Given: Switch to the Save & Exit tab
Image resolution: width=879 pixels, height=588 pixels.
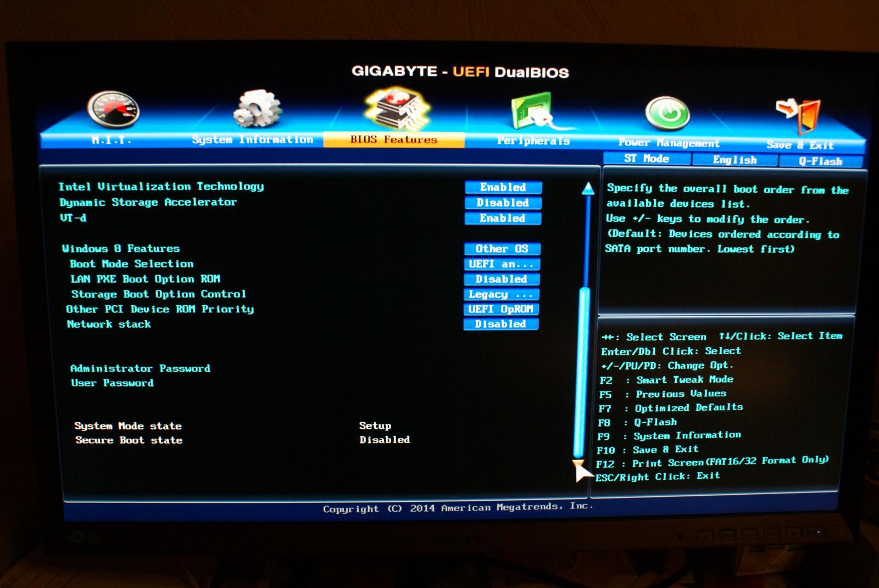Looking at the screenshot, I should [800, 145].
